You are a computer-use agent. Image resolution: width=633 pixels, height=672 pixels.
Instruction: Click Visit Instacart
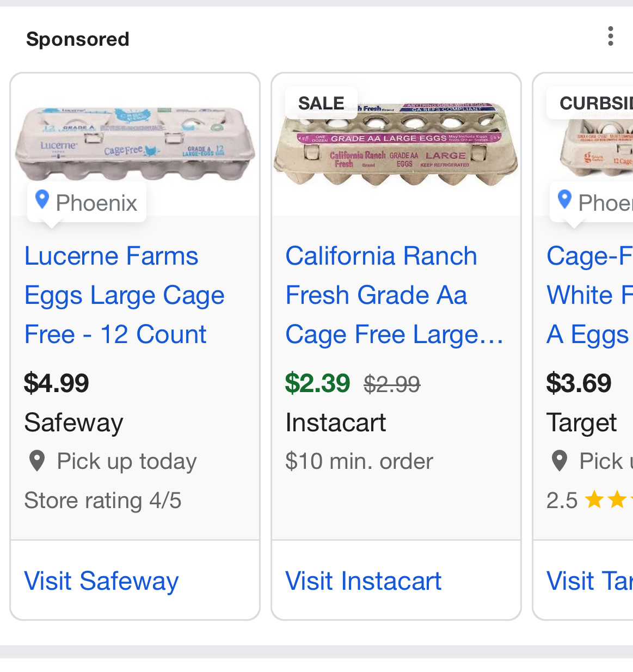click(364, 581)
